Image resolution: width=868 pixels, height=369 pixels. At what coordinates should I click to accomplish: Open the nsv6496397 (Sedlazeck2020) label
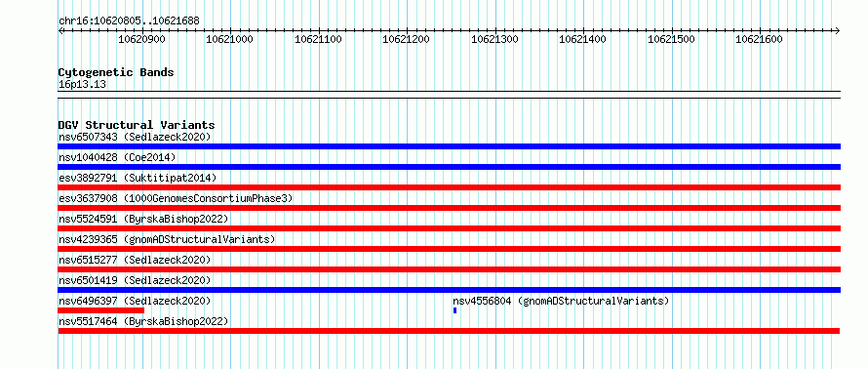tap(135, 301)
